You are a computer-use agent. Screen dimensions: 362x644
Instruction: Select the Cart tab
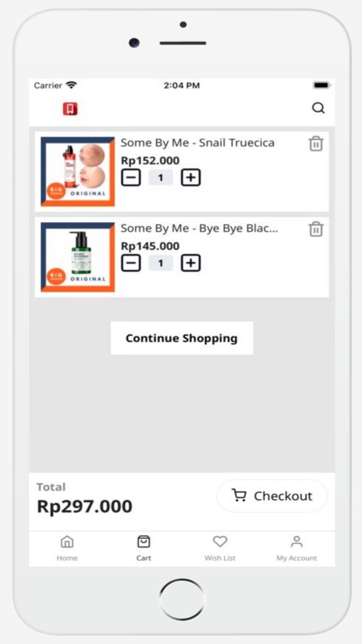tap(144, 548)
